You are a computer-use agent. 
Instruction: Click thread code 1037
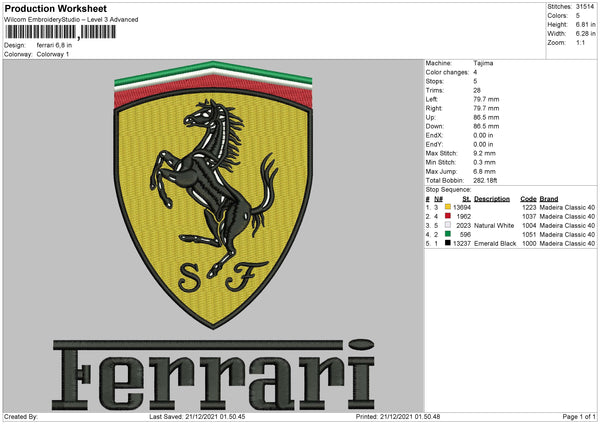(x=529, y=217)
